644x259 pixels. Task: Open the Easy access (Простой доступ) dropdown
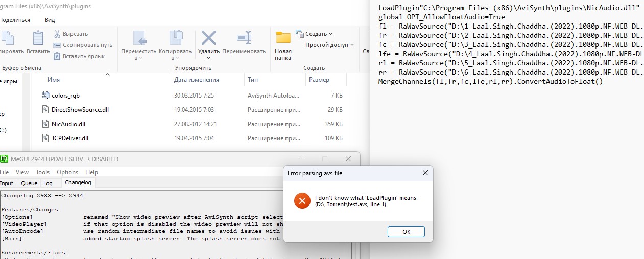tap(329, 45)
